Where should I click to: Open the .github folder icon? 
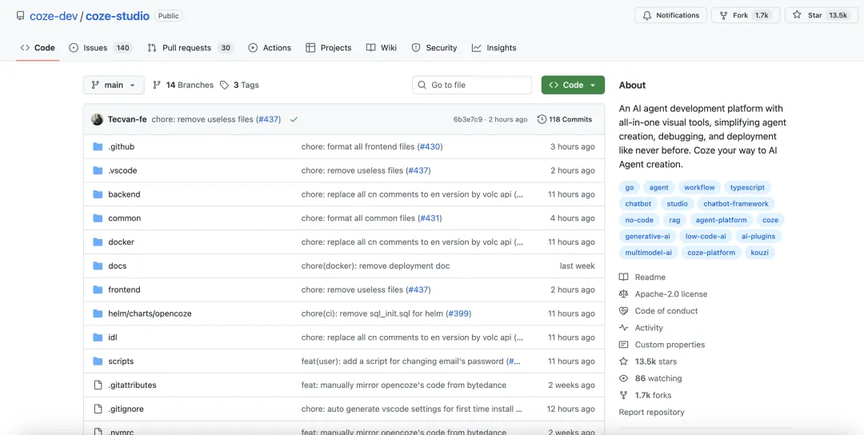coord(98,147)
